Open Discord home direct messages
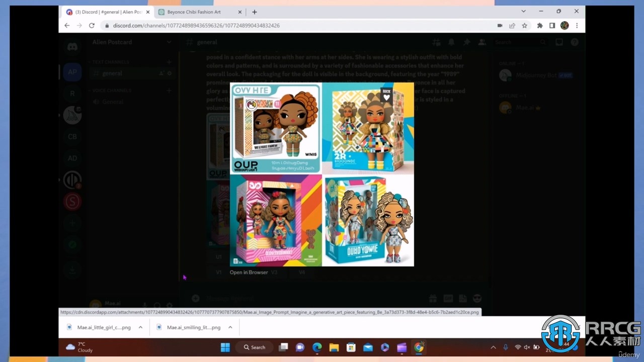Image resolution: width=644 pixels, height=362 pixels. [72, 47]
